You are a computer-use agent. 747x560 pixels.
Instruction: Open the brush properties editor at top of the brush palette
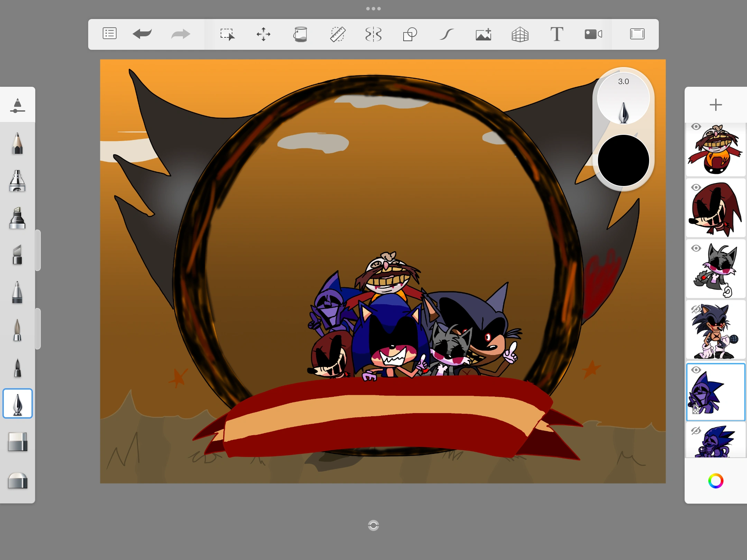(17, 105)
